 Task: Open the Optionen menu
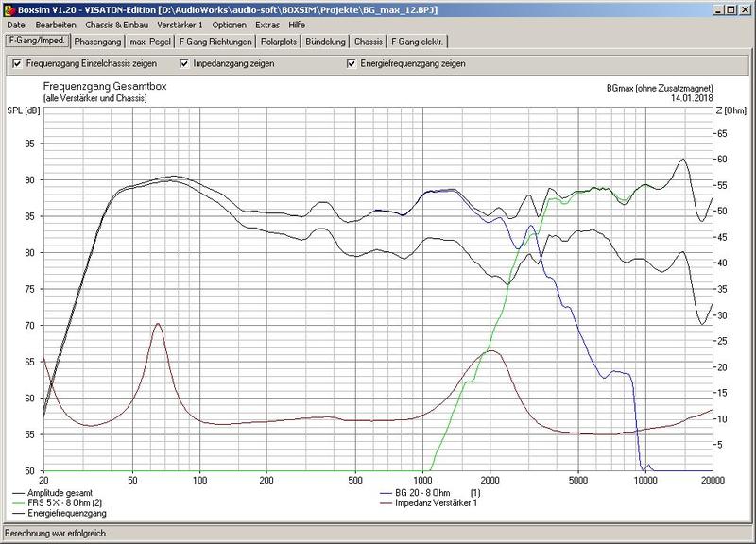229,25
